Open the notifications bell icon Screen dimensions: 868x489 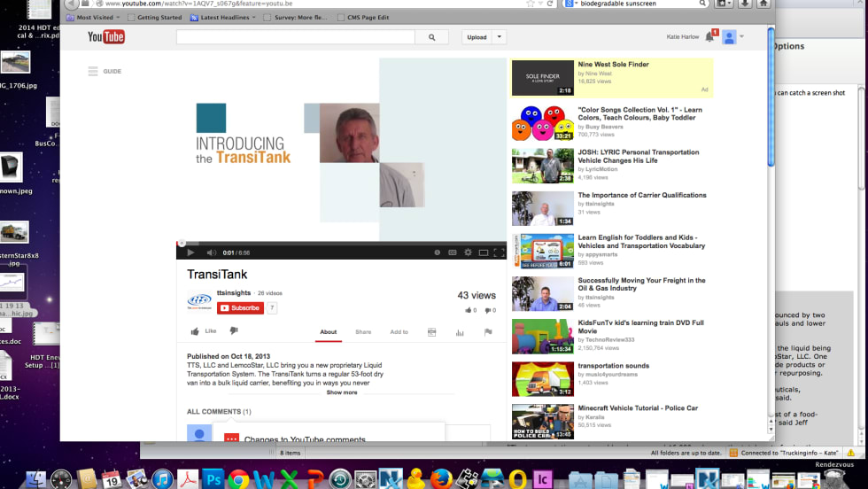pos(709,37)
